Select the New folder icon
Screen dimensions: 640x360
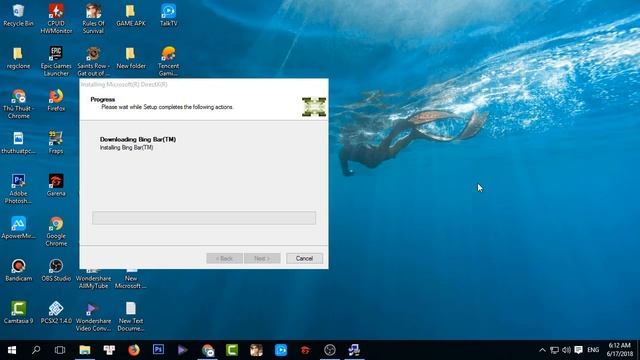coord(131,58)
